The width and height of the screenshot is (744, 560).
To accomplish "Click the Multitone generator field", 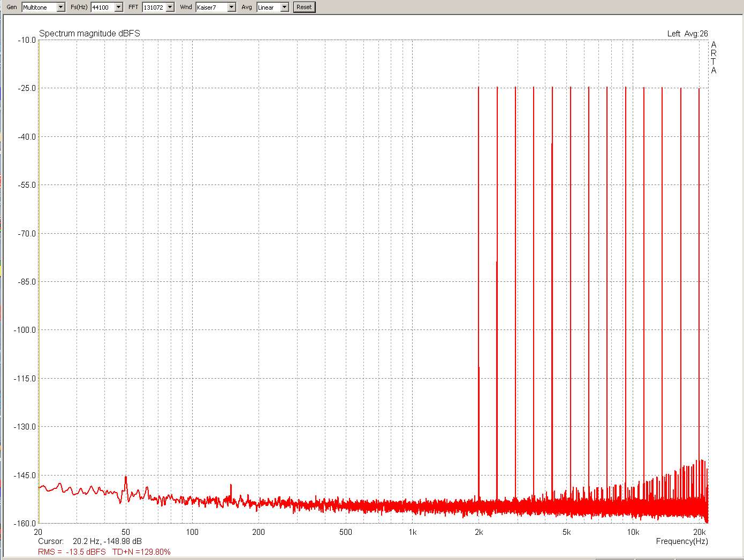I will pyautogui.click(x=39, y=7).
